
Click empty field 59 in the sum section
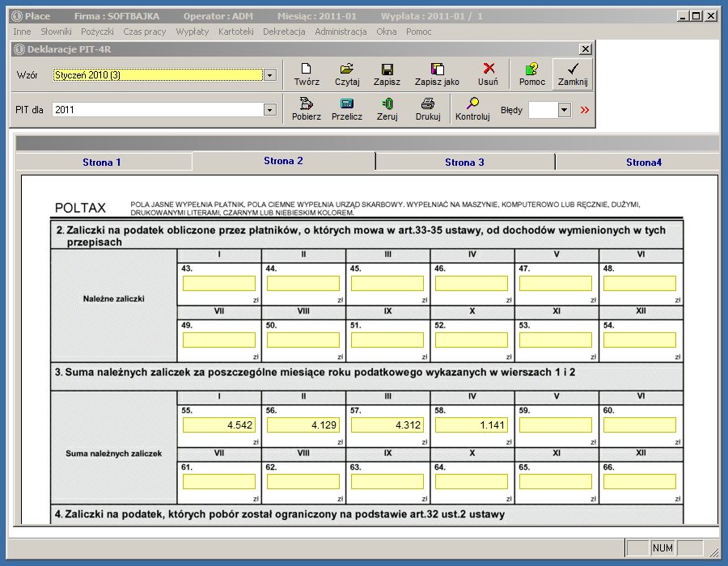click(x=556, y=425)
